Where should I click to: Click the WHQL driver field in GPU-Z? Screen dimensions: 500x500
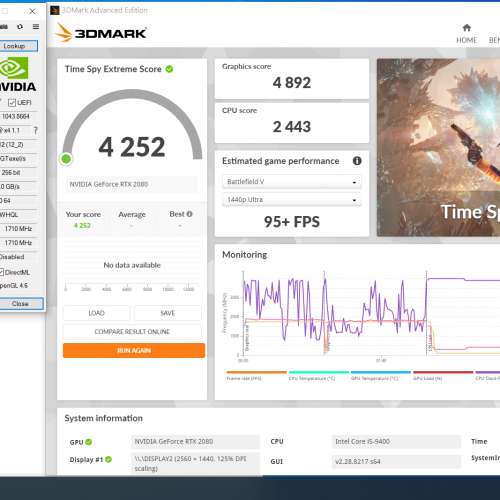[x=9, y=215]
